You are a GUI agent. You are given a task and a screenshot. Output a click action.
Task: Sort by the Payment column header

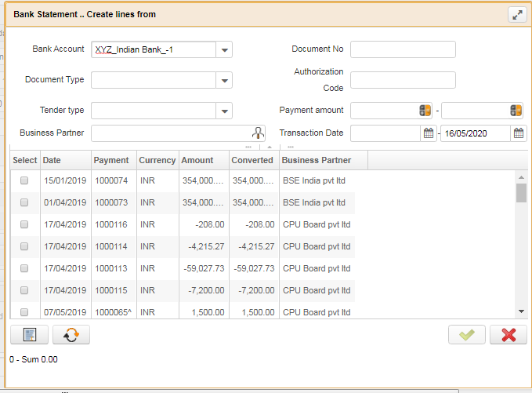[x=114, y=160]
